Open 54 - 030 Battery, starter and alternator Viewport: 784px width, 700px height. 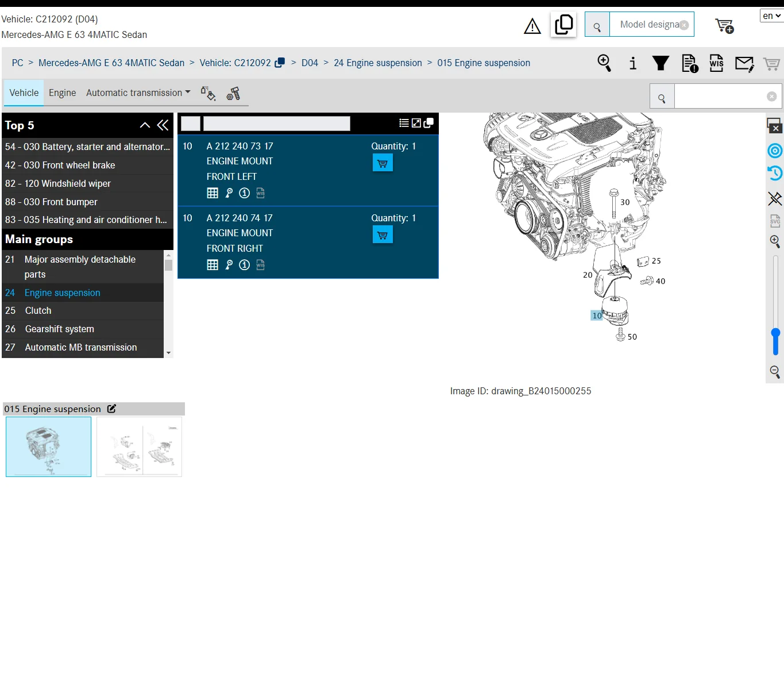pos(87,147)
